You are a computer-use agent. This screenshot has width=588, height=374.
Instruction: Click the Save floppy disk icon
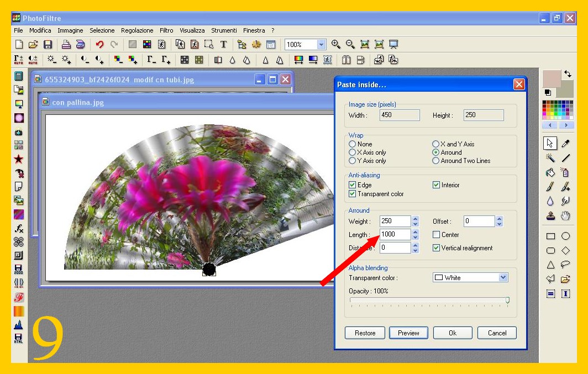click(48, 45)
